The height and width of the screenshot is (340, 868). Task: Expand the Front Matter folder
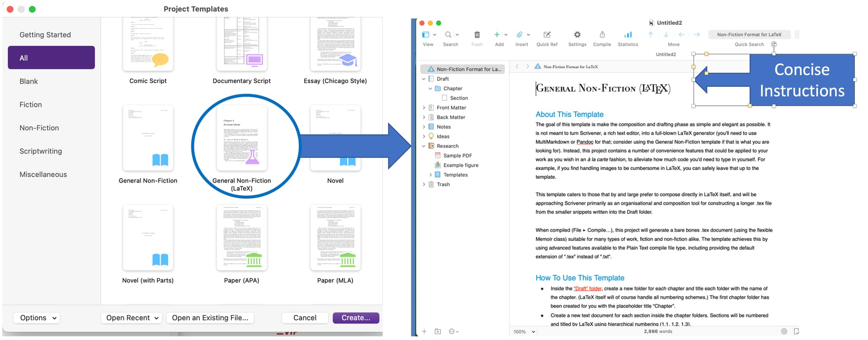pos(424,108)
